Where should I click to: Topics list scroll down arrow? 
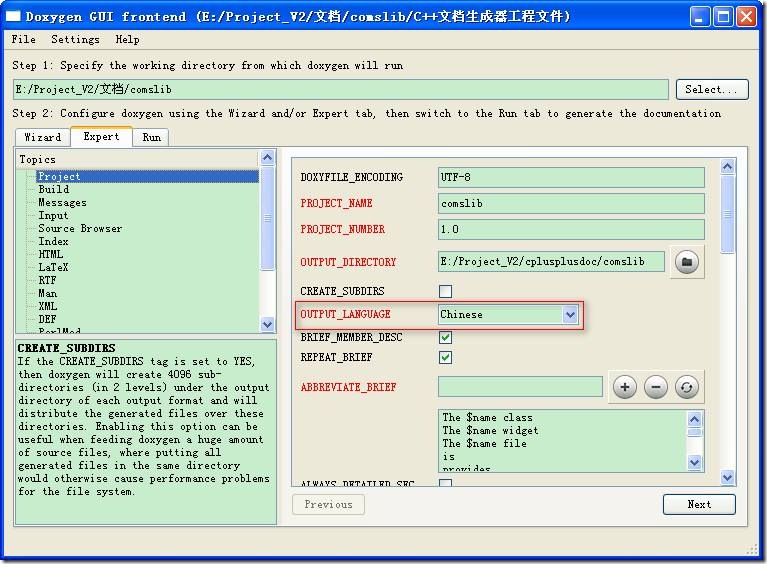[x=267, y=324]
